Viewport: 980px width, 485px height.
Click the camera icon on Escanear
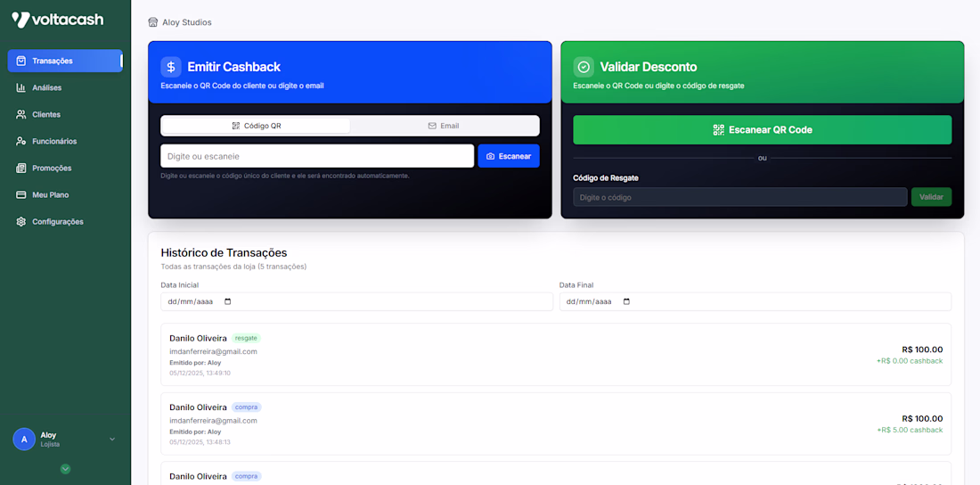491,156
